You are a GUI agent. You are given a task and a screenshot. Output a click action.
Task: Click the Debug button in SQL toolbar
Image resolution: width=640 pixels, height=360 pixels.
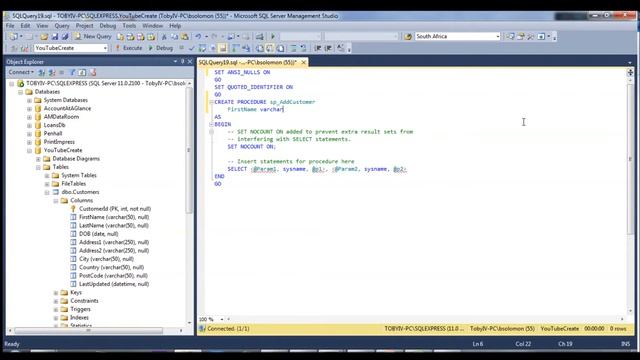click(x=160, y=48)
